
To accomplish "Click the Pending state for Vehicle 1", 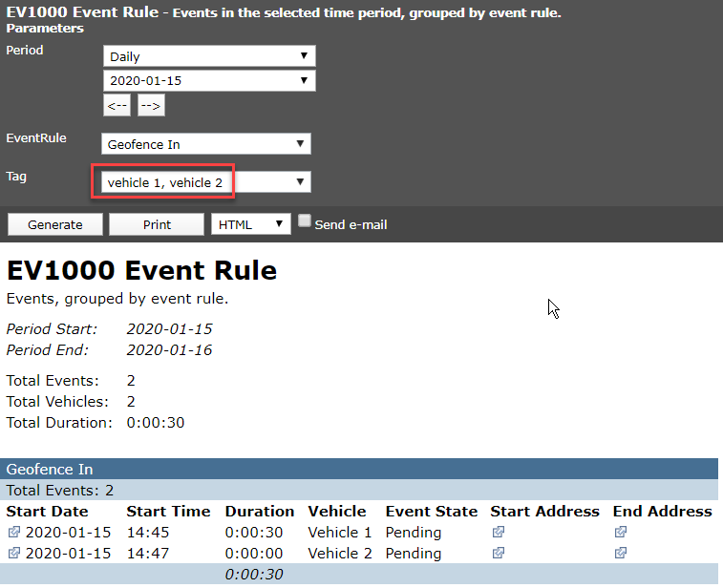I will pyautogui.click(x=414, y=533).
